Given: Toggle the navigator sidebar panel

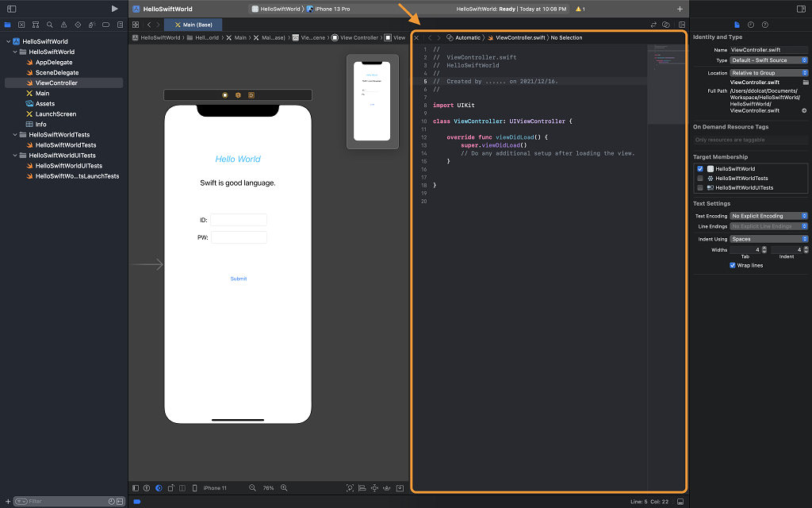Looking at the screenshot, I should 11,9.
